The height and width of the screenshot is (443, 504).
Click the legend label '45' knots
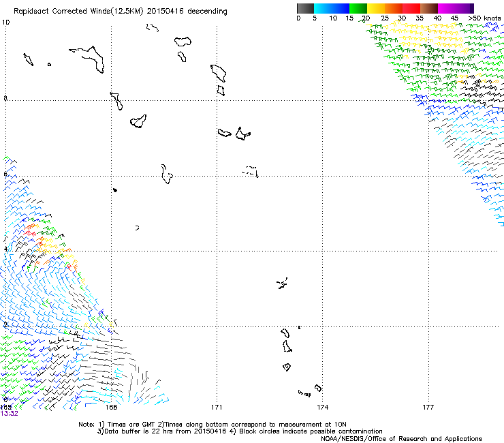point(454,18)
